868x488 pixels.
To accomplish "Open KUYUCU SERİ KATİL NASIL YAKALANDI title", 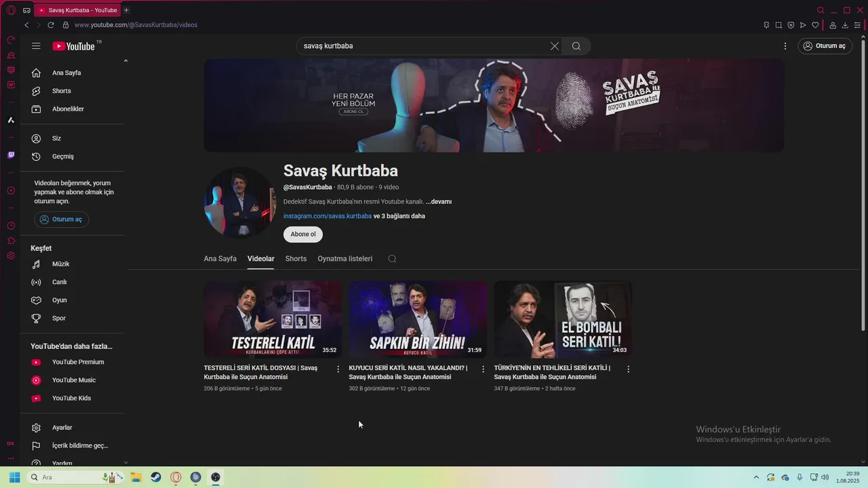I will pos(408,372).
